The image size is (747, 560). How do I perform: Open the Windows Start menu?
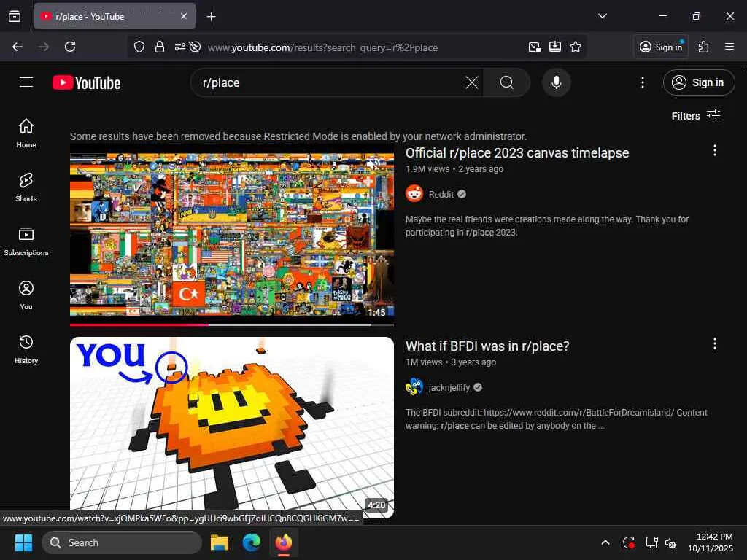(23, 542)
